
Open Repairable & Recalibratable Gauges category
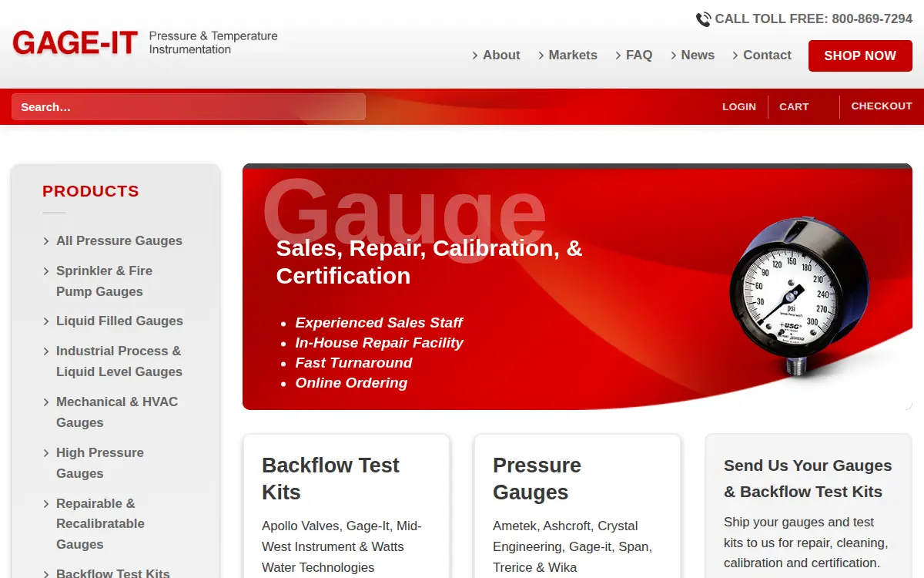coord(100,524)
